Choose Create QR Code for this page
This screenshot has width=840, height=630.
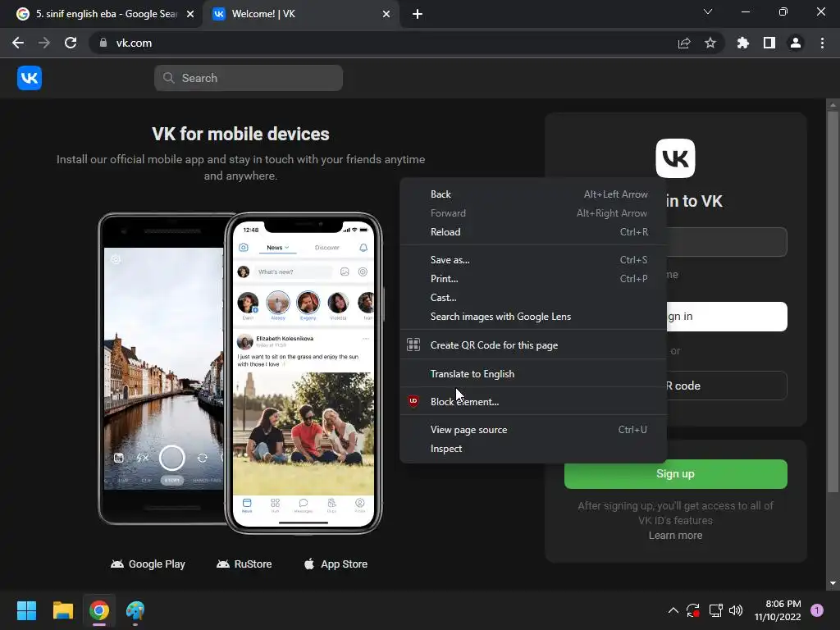(x=533, y=345)
